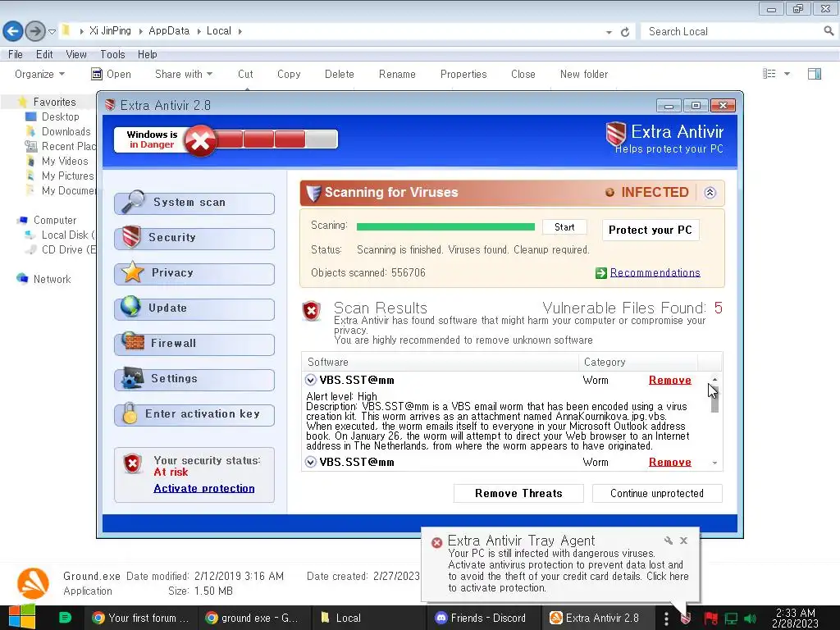Click the Explorer forward navigation arrow
The image size is (840, 630).
[x=35, y=31]
